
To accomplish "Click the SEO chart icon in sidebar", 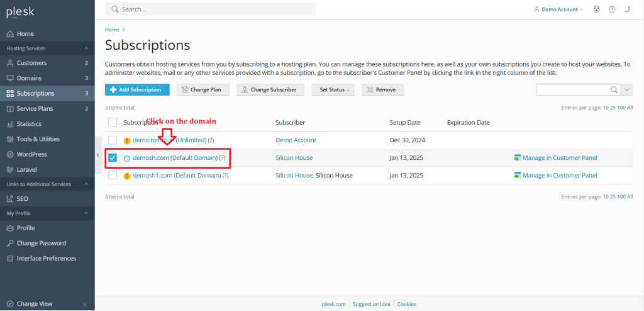I will point(10,199).
